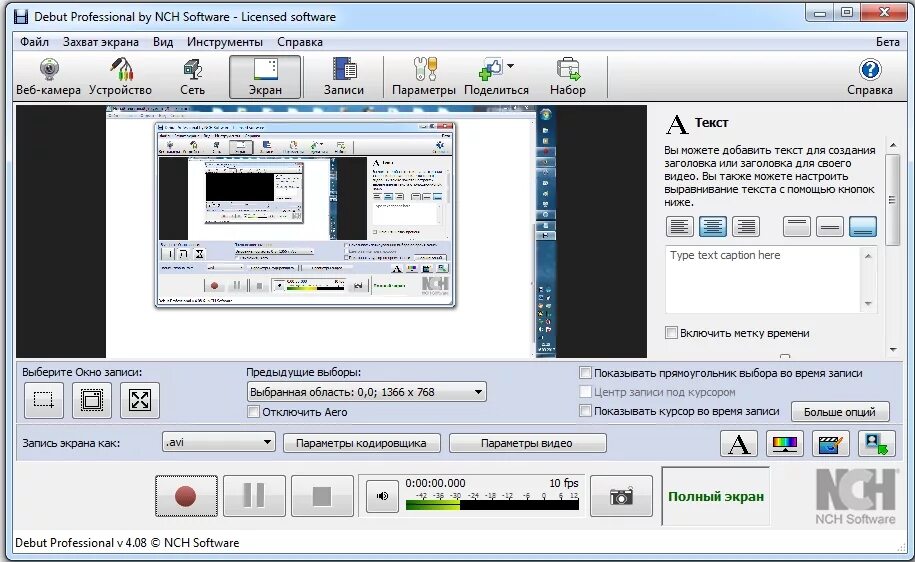The height and width of the screenshot is (562, 915).
Task: Open the Вид menu
Action: point(163,42)
